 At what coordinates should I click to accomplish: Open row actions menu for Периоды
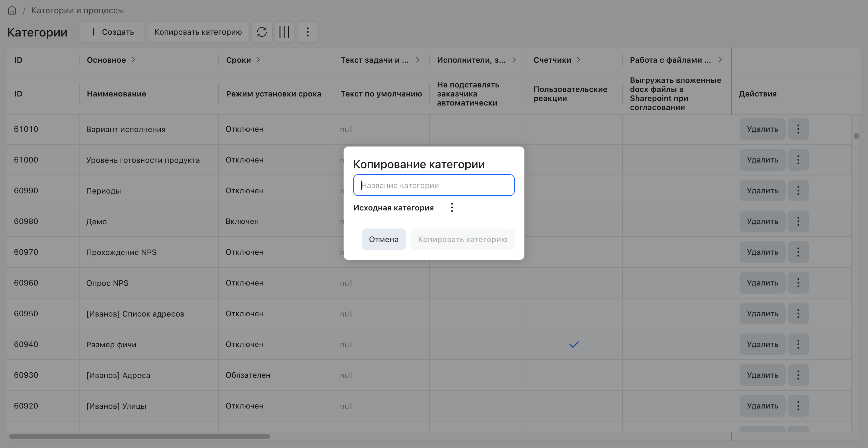click(798, 191)
